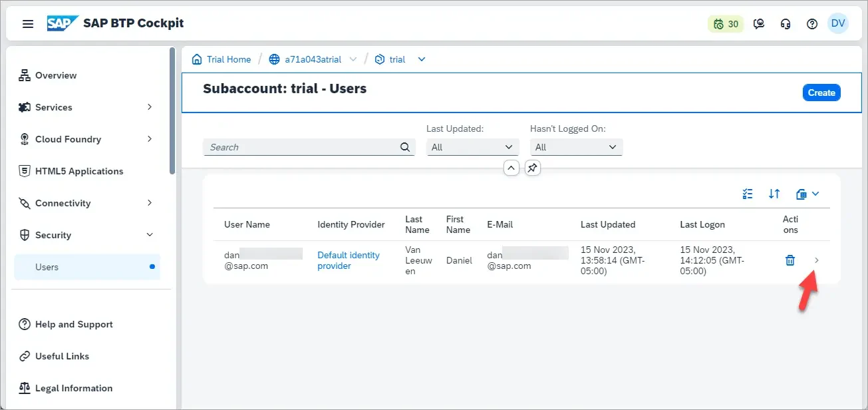Viewport: 868px width, 410px height.
Task: Open the feedback chat icon
Action: coord(759,24)
